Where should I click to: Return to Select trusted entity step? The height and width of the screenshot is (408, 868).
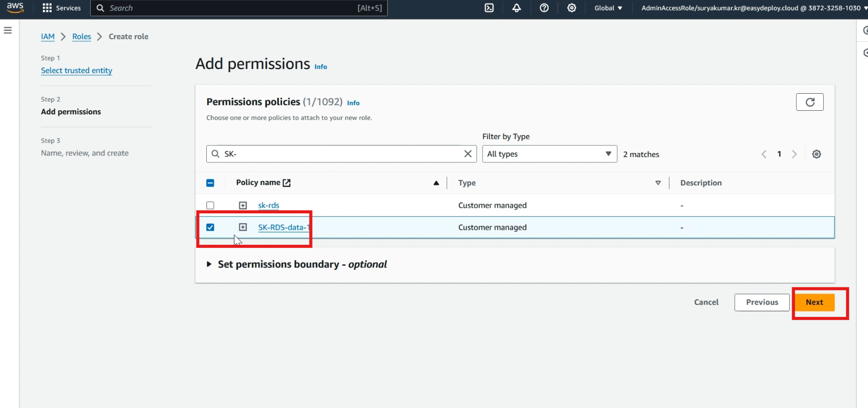point(77,71)
